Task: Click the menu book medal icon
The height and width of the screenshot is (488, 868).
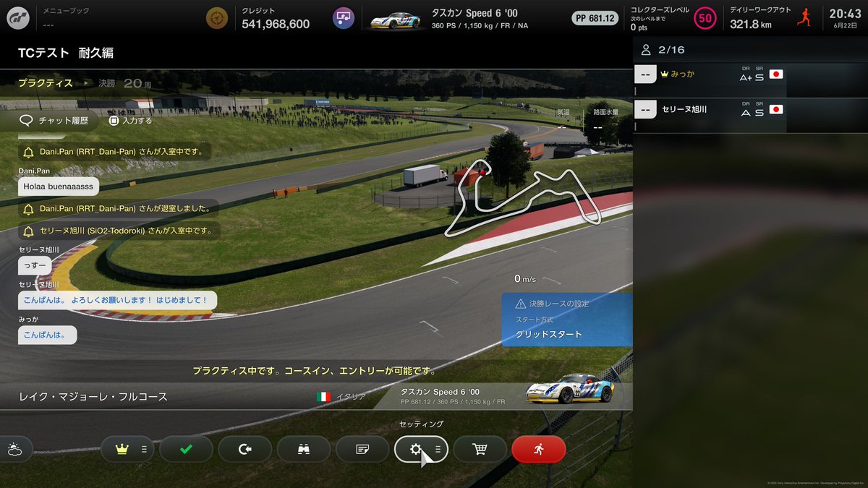Action: click(x=216, y=18)
